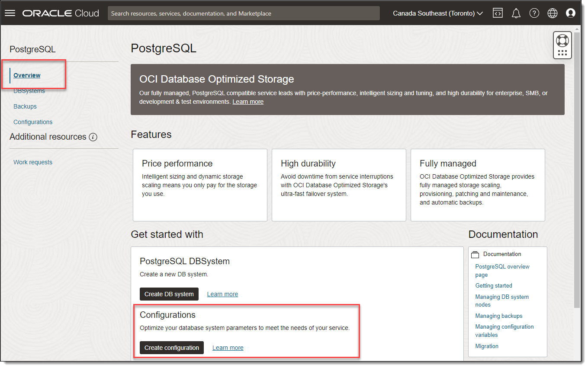The height and width of the screenshot is (368, 588).
Task: Open the language globe icon
Action: click(x=553, y=13)
